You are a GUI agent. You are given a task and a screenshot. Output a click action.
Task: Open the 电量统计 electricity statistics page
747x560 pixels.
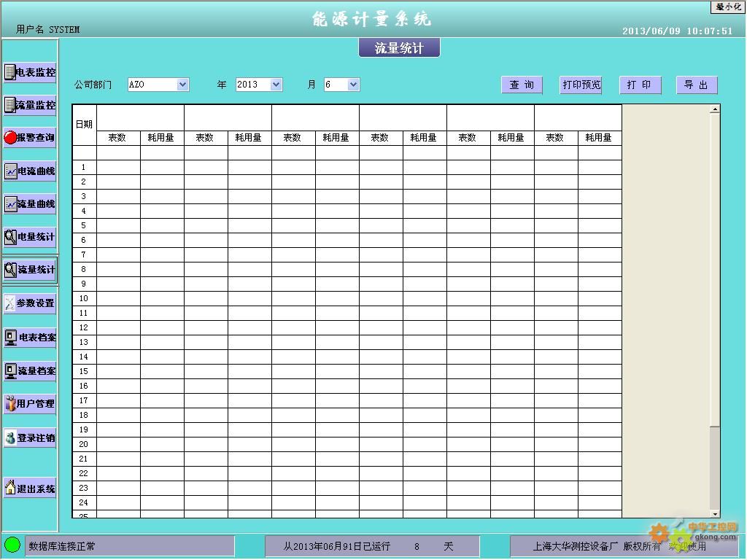coord(30,237)
